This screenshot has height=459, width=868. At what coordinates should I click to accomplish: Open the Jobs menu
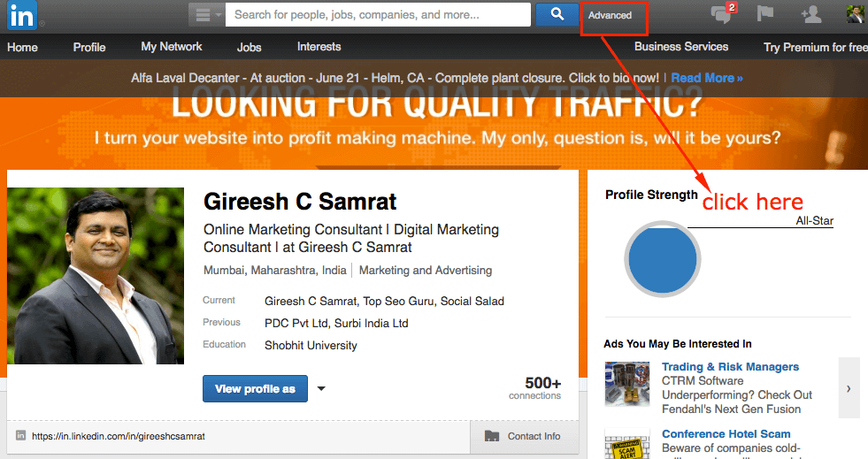(x=250, y=48)
